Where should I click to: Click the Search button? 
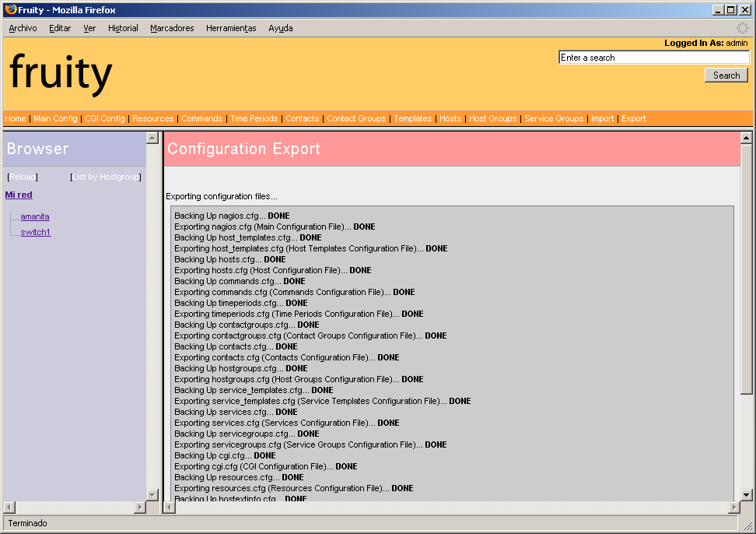click(726, 76)
